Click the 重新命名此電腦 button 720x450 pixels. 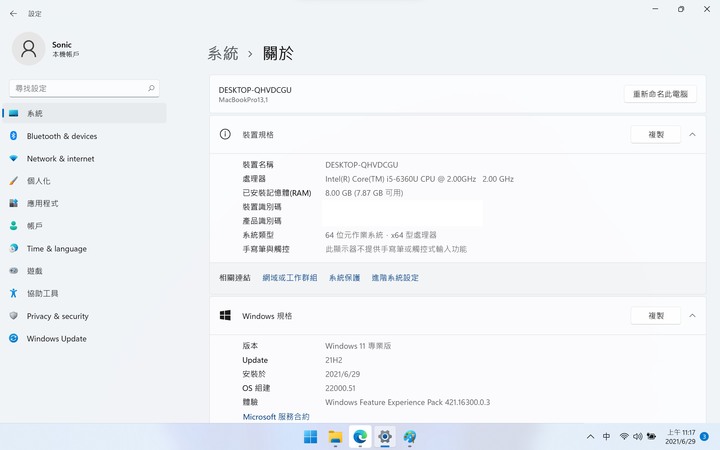coord(660,94)
